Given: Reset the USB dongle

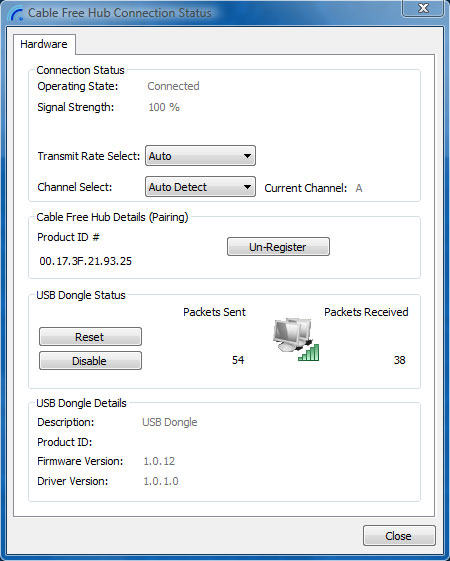Looking at the screenshot, I should [x=90, y=337].
